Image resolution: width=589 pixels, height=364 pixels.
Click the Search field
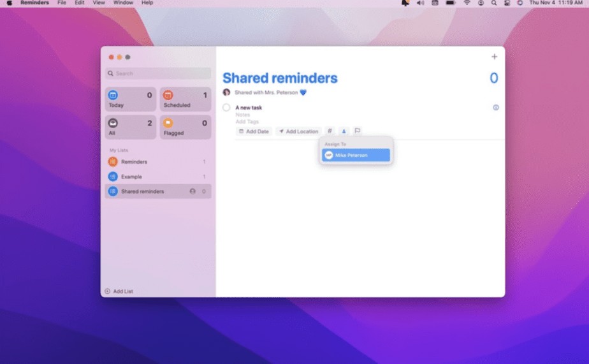[158, 73]
